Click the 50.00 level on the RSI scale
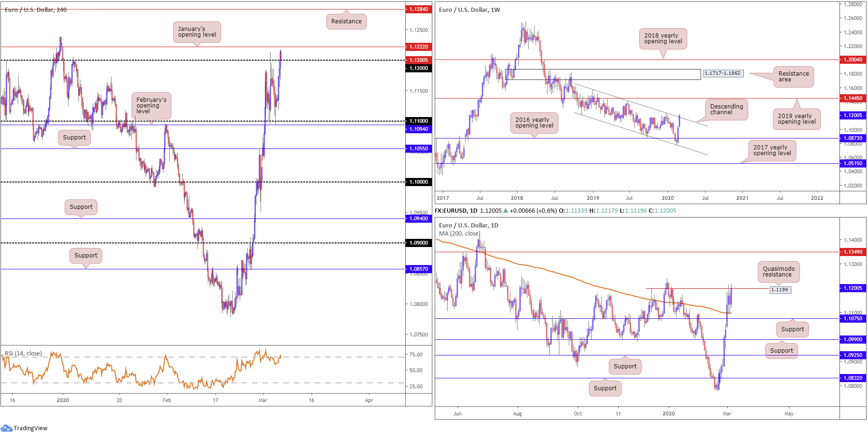Image resolution: width=868 pixels, height=434 pixels. coord(416,370)
